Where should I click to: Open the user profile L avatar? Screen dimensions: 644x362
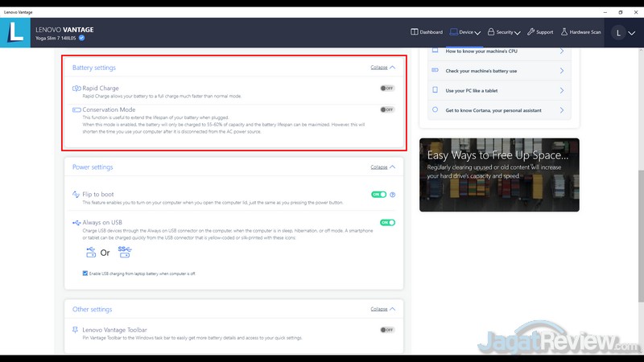618,32
